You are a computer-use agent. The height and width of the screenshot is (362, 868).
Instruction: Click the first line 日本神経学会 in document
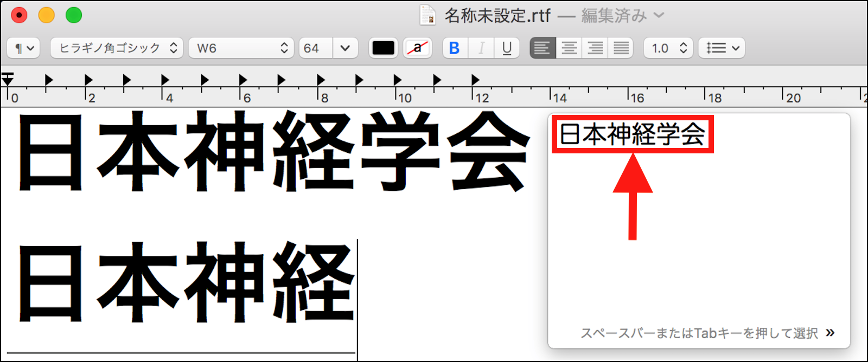click(x=274, y=152)
